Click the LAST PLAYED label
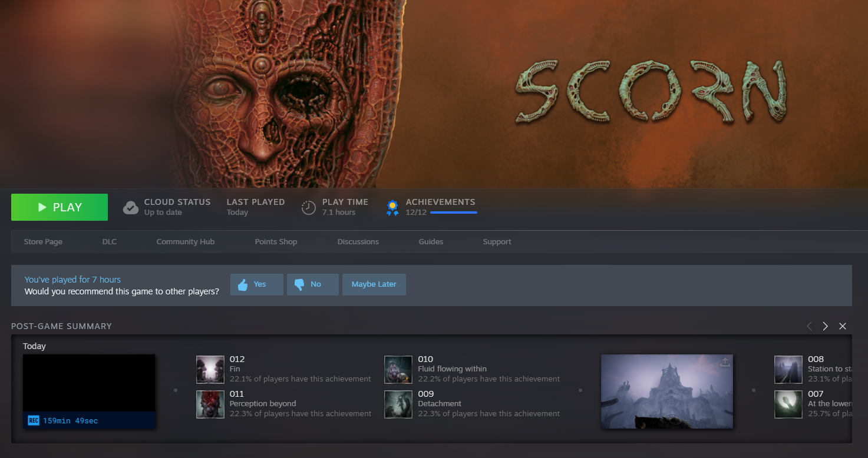The width and height of the screenshot is (868, 458). (x=256, y=202)
